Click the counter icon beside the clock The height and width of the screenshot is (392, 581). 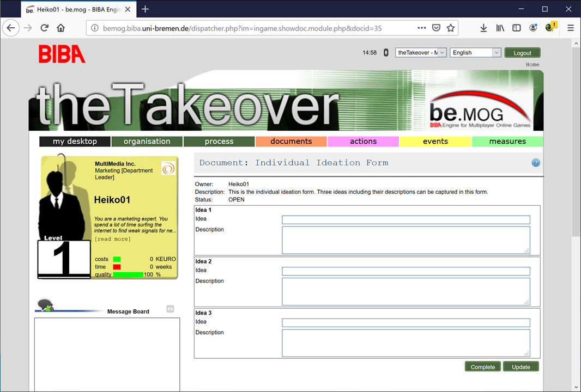click(x=386, y=53)
